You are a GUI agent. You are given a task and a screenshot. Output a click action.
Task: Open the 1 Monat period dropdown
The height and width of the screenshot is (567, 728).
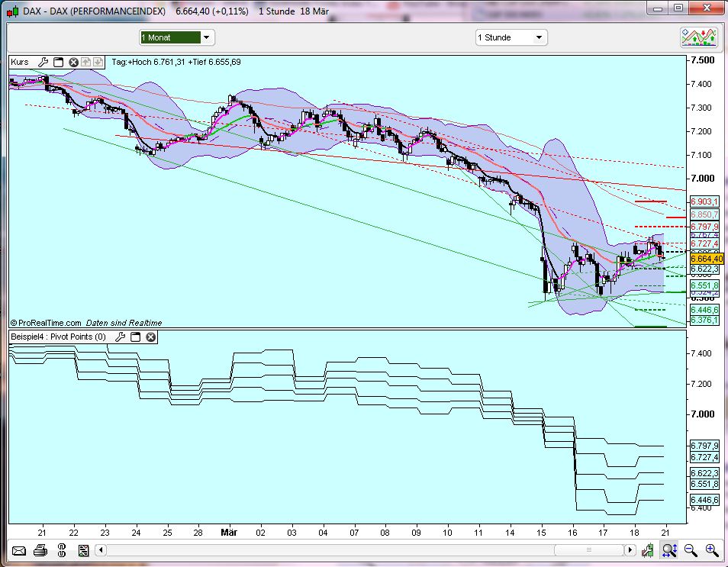click(207, 37)
